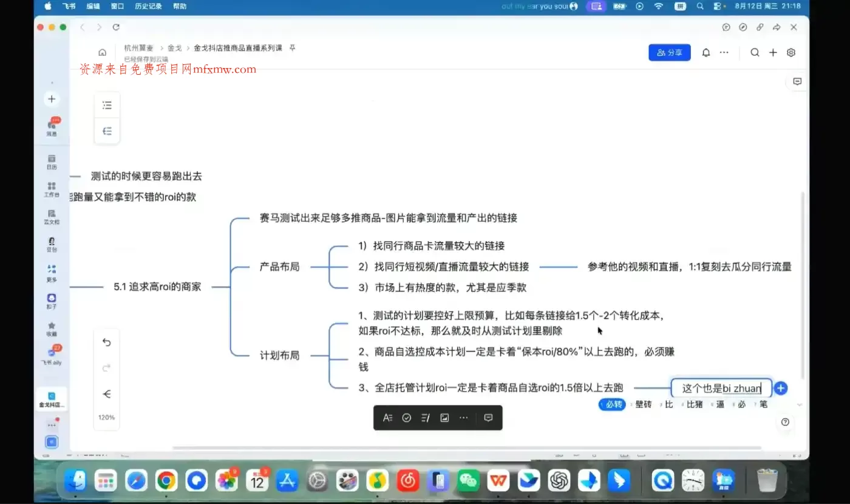Open 扣子 in the left sidebar
Viewport: 850px width, 504px height.
coord(52,301)
